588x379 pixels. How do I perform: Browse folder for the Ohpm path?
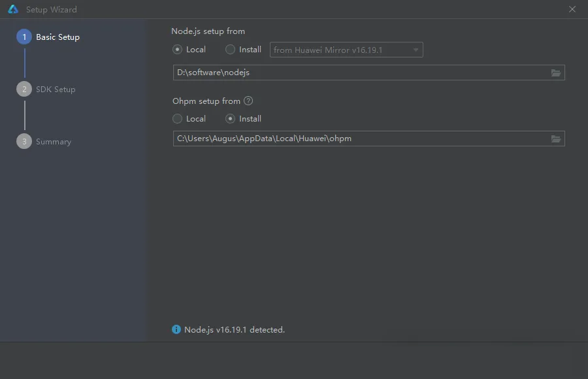[x=556, y=139]
